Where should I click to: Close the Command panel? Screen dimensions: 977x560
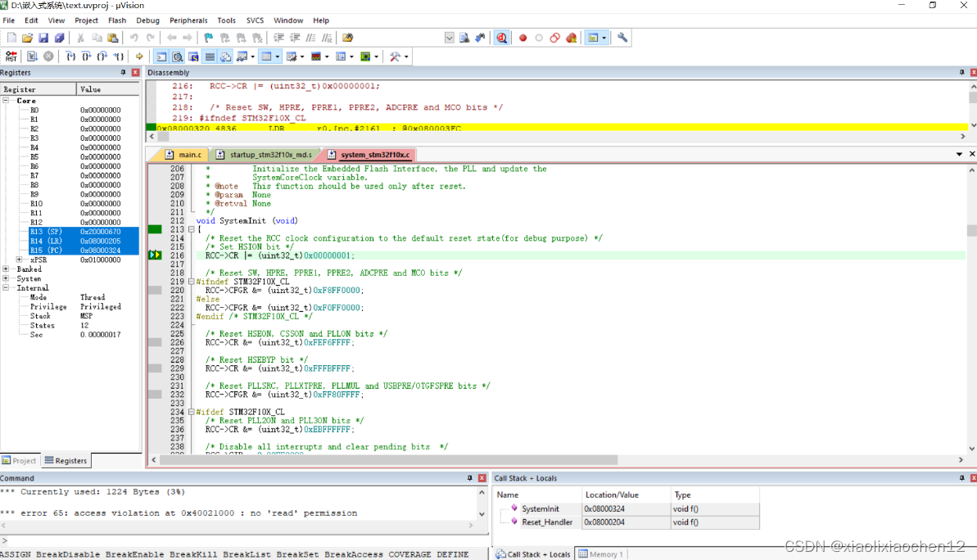pos(482,478)
